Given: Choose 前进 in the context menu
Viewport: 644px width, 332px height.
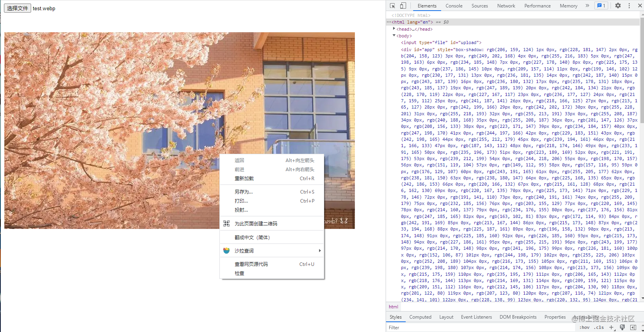Looking at the screenshot, I should point(272,169).
